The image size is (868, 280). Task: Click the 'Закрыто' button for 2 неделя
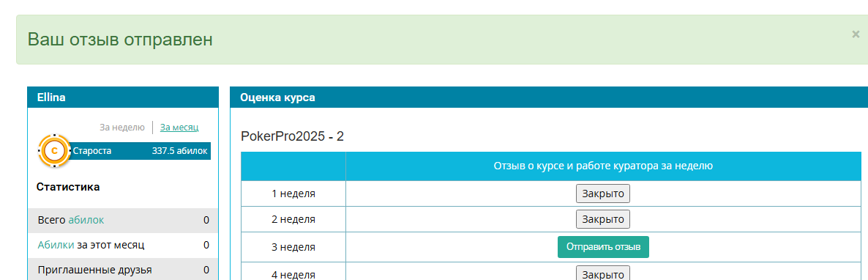point(603,219)
